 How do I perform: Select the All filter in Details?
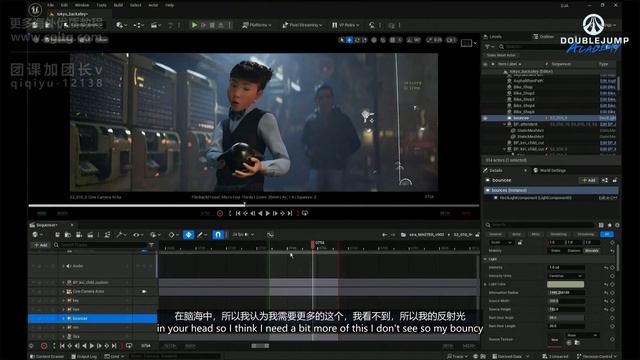[606, 234]
